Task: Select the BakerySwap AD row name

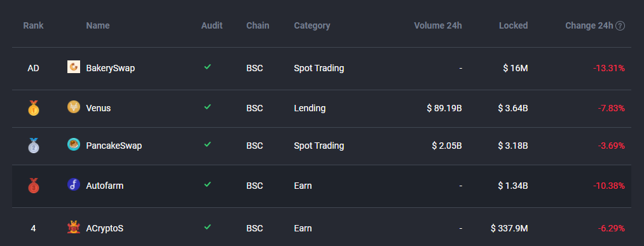Action: click(111, 68)
